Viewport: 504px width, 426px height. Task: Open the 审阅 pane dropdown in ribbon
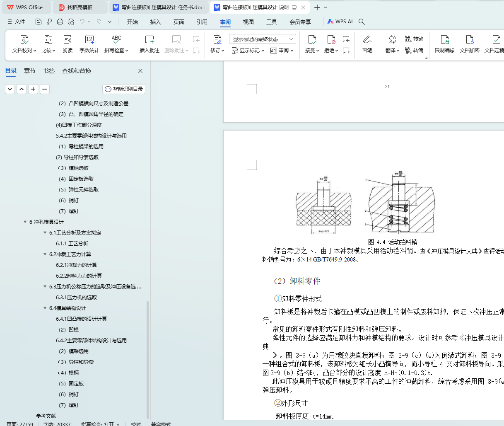(282, 51)
